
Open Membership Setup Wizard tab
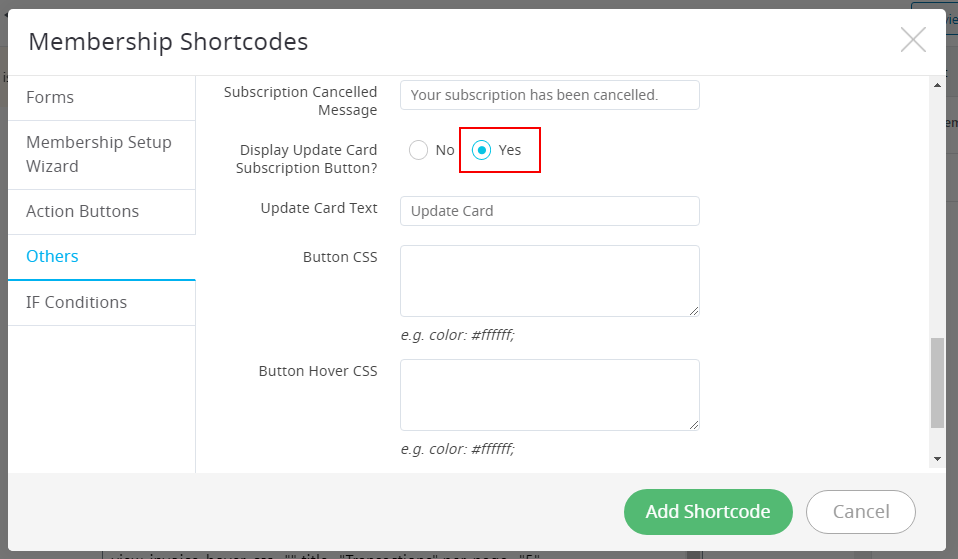coord(101,155)
